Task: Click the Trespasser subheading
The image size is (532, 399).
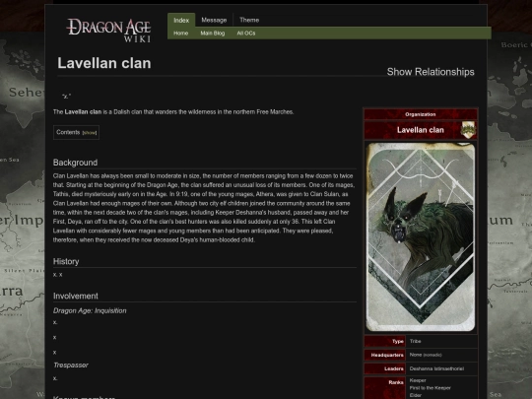Action: (71, 366)
